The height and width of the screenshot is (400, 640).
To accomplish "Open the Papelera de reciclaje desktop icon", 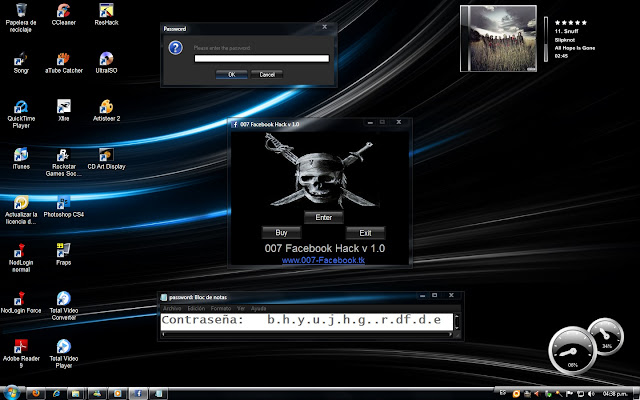I will (x=21, y=18).
